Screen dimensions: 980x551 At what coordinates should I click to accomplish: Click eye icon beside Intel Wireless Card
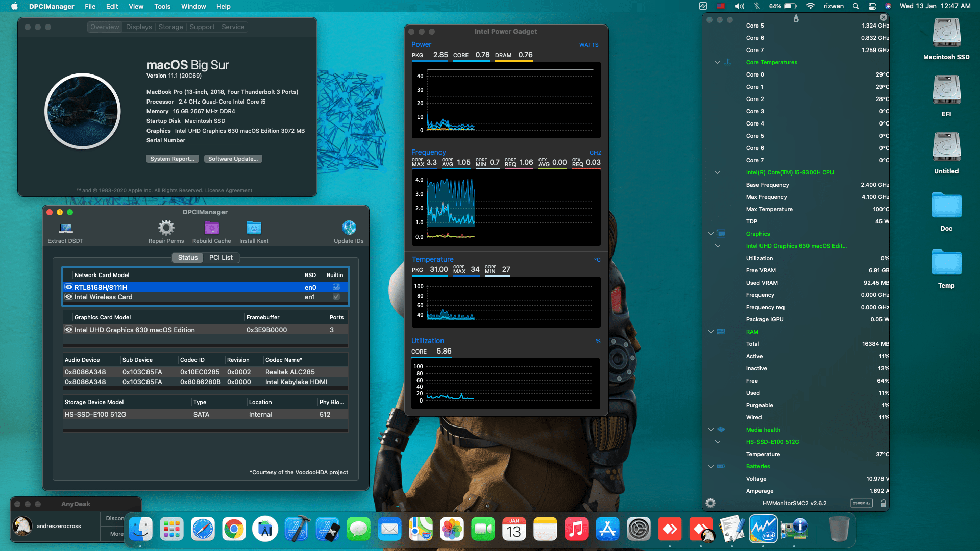pos(69,297)
